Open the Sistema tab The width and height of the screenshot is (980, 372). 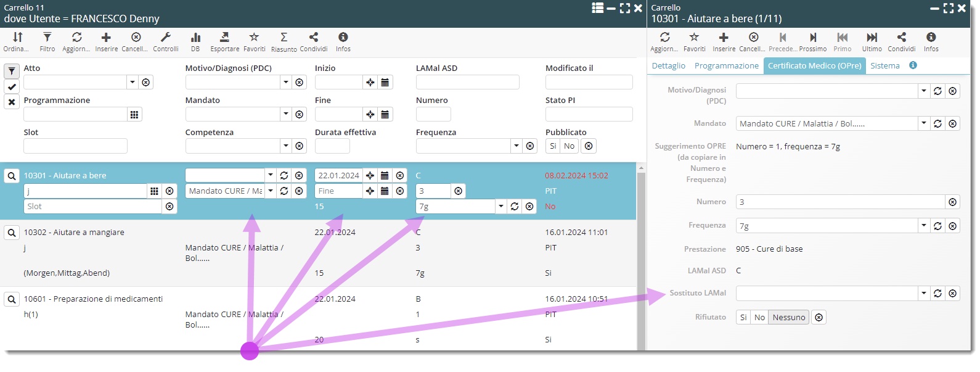(x=884, y=66)
